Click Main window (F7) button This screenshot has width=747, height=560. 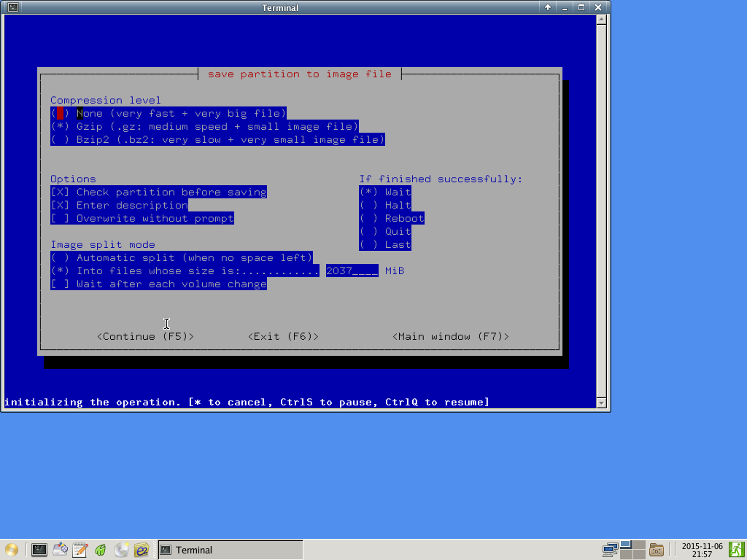pyautogui.click(x=450, y=336)
